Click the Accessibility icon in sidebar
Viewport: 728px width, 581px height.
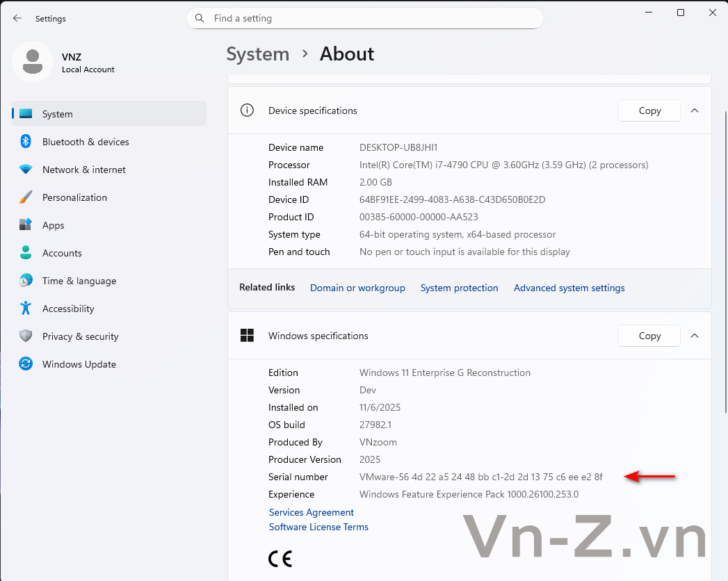26,309
